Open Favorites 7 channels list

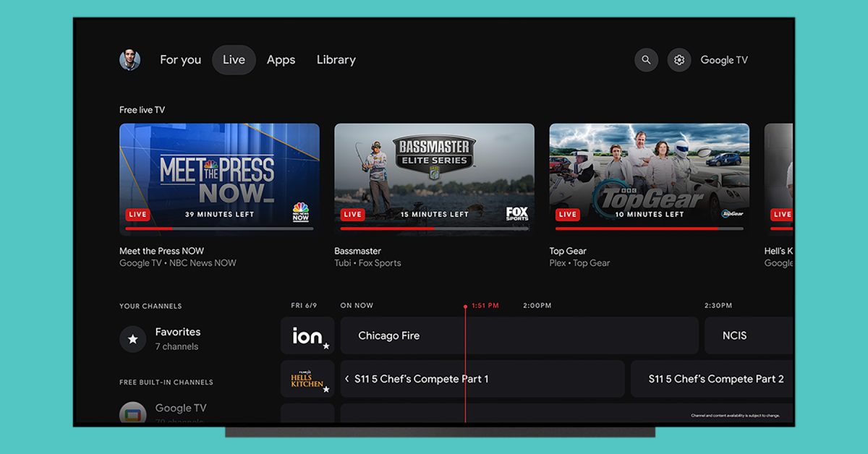point(161,338)
